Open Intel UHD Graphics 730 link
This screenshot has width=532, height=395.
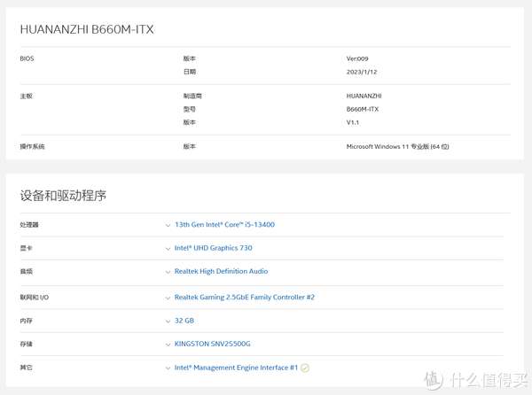tap(213, 248)
